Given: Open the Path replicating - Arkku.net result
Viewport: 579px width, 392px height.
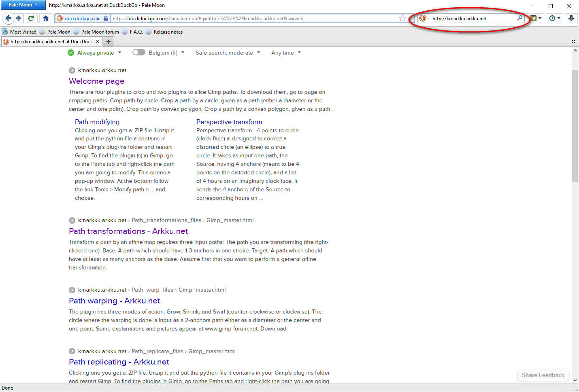Looking at the screenshot, I should tap(119, 362).
